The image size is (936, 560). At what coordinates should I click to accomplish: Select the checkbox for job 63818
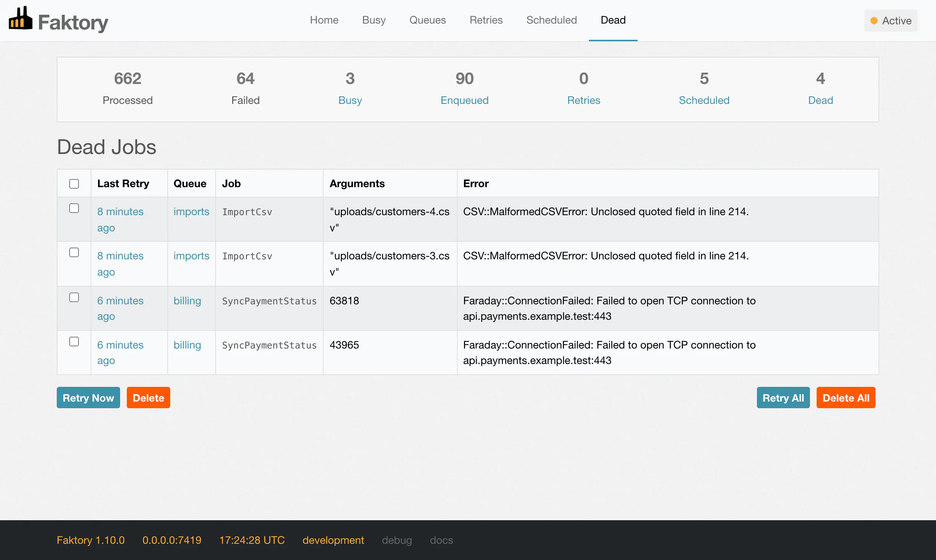point(74,297)
